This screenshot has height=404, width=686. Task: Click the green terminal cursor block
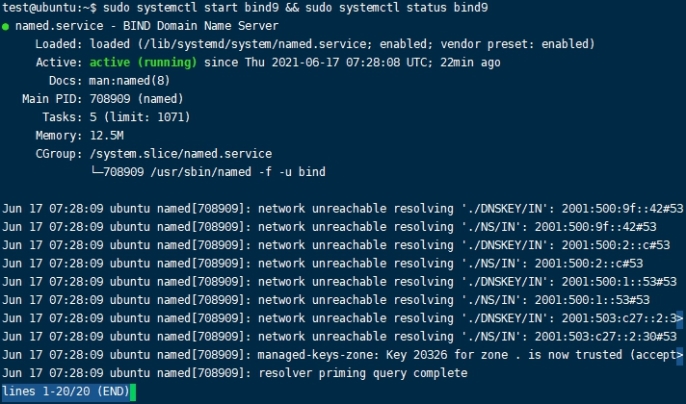tap(131, 391)
